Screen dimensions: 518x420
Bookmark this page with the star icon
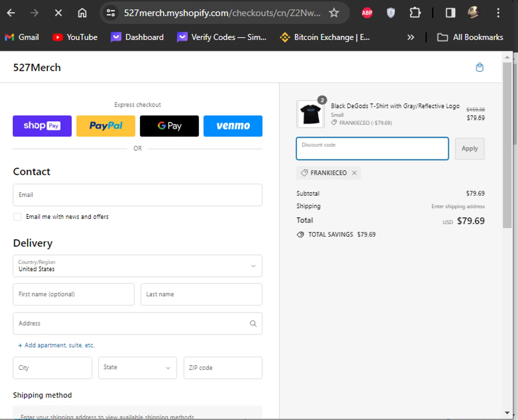[x=334, y=13]
